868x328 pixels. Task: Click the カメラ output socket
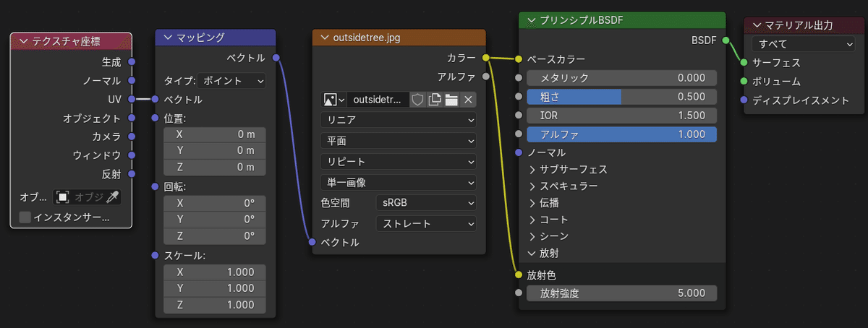click(132, 137)
